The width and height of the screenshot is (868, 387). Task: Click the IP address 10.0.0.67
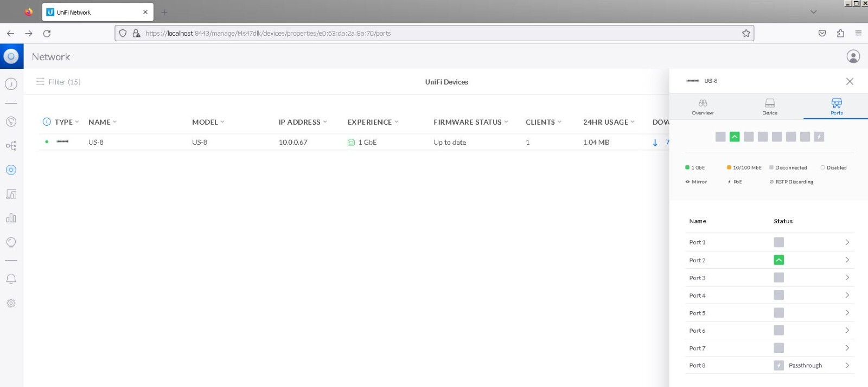pos(293,143)
